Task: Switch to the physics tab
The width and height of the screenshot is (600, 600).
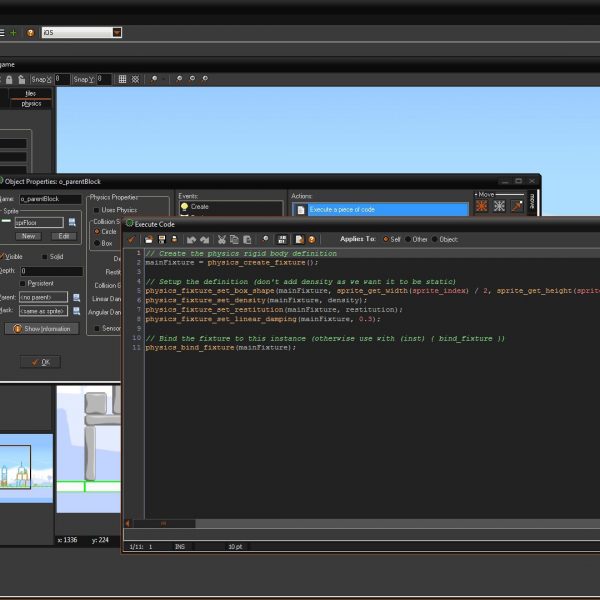Action: pos(31,103)
